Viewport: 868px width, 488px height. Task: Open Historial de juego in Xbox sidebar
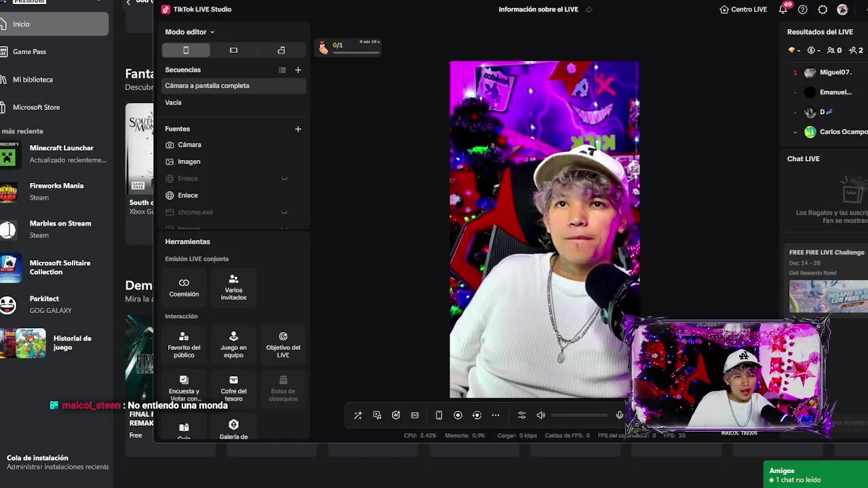point(54,343)
